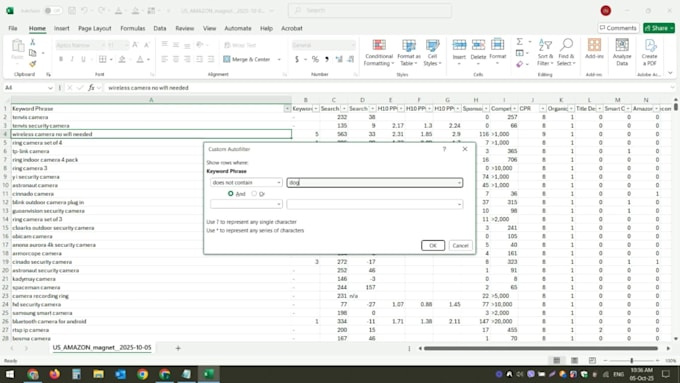Open font name dropdown
Screen dimensions: 680x383
(x=103, y=45)
